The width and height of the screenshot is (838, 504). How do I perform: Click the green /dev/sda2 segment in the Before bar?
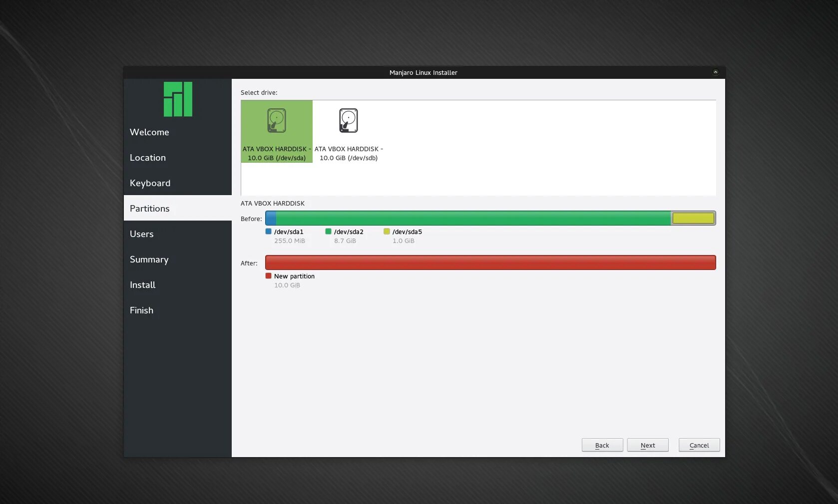click(x=473, y=218)
